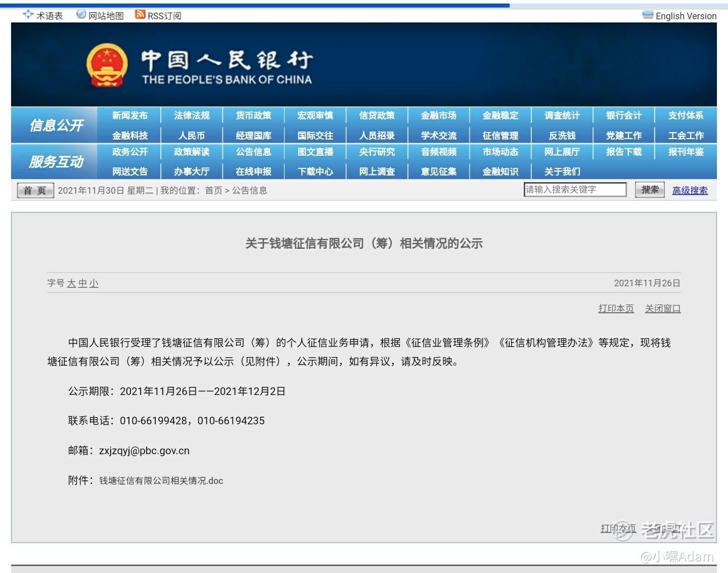Screen dimensions: 728x573
Task: Select 音频视频 navigation item
Action: coord(439,152)
